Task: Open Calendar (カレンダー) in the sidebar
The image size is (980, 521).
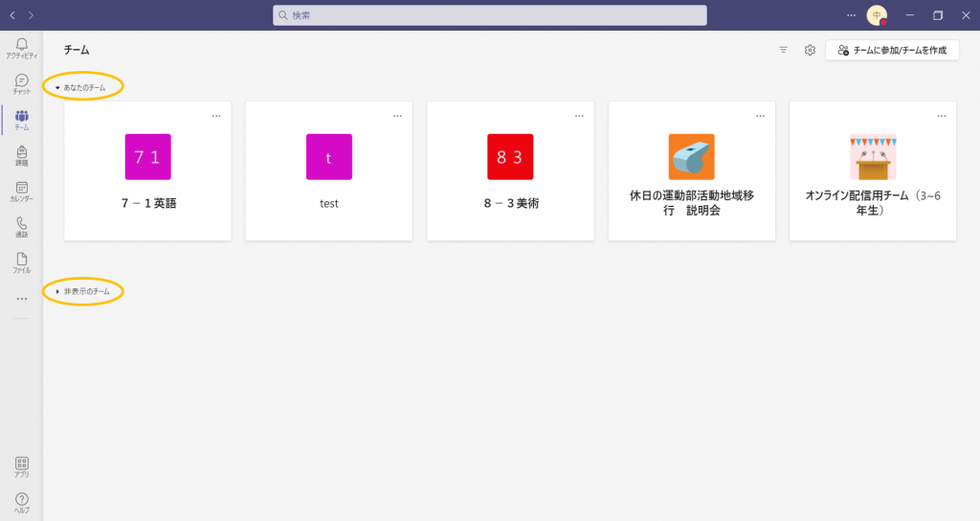Action: click(x=21, y=191)
